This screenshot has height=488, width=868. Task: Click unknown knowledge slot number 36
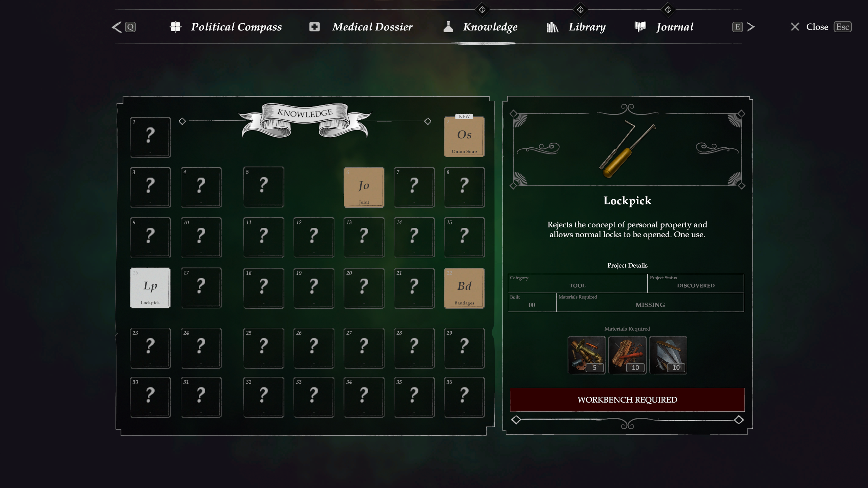point(464,397)
